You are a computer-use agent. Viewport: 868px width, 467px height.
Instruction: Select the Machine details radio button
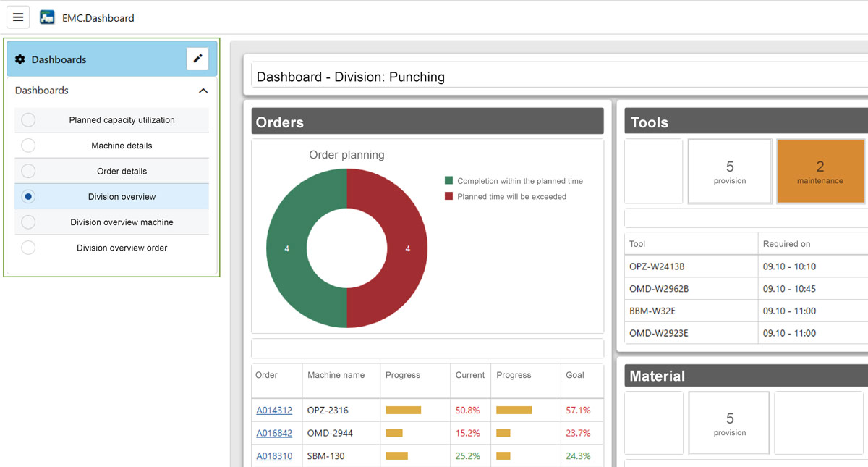coord(28,146)
